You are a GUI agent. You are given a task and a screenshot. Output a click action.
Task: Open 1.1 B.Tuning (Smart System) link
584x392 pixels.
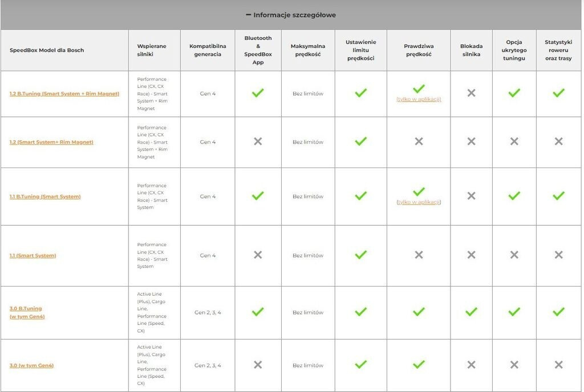[45, 197]
